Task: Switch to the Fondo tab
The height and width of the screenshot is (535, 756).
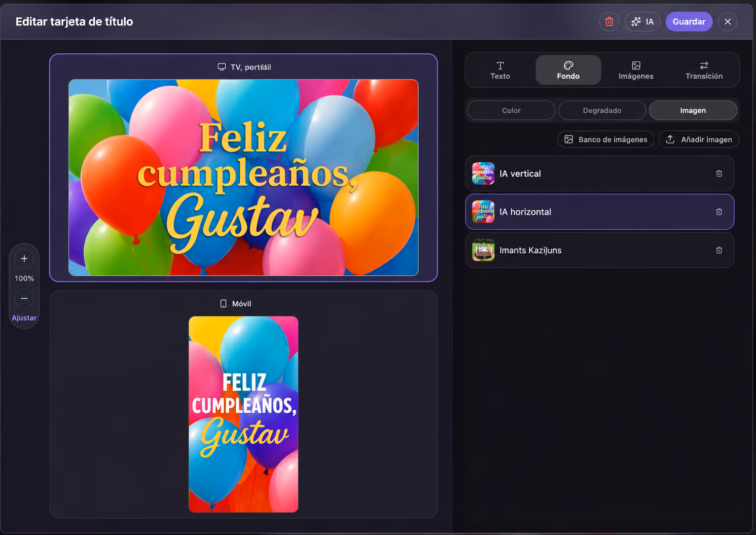Action: point(568,70)
